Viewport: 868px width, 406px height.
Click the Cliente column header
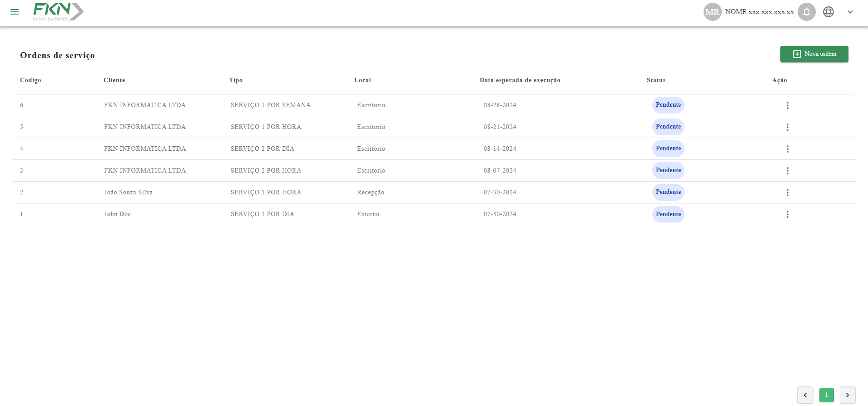pos(114,80)
